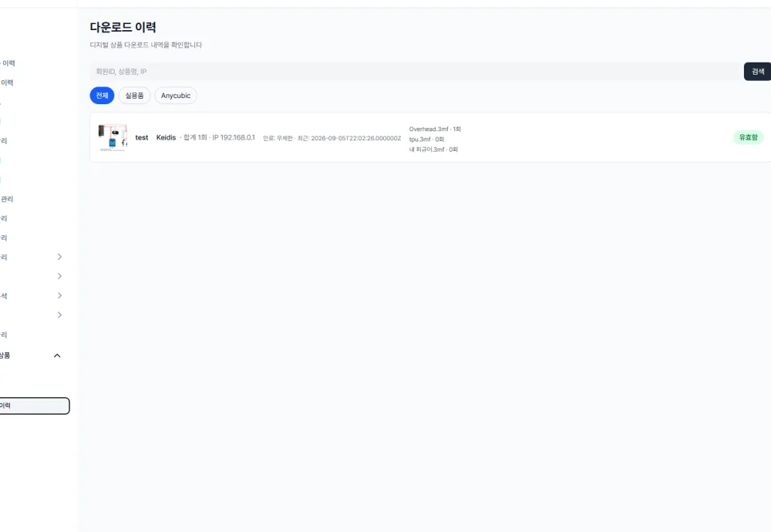
Task: Select the 전체 filter tab
Action: [102, 96]
